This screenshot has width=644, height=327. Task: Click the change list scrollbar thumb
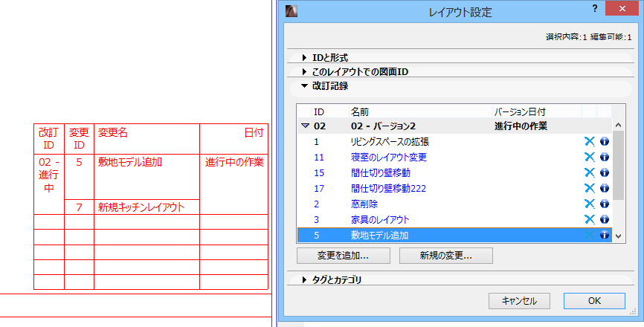[x=619, y=165]
